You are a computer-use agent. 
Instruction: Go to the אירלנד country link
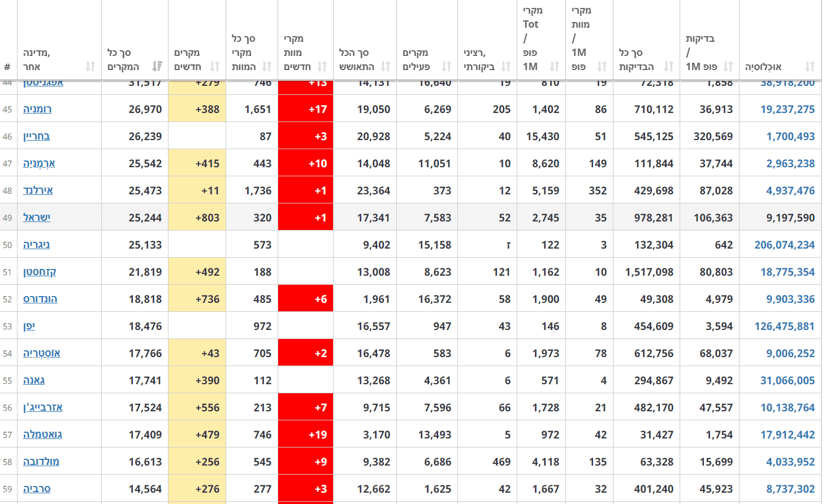point(38,190)
